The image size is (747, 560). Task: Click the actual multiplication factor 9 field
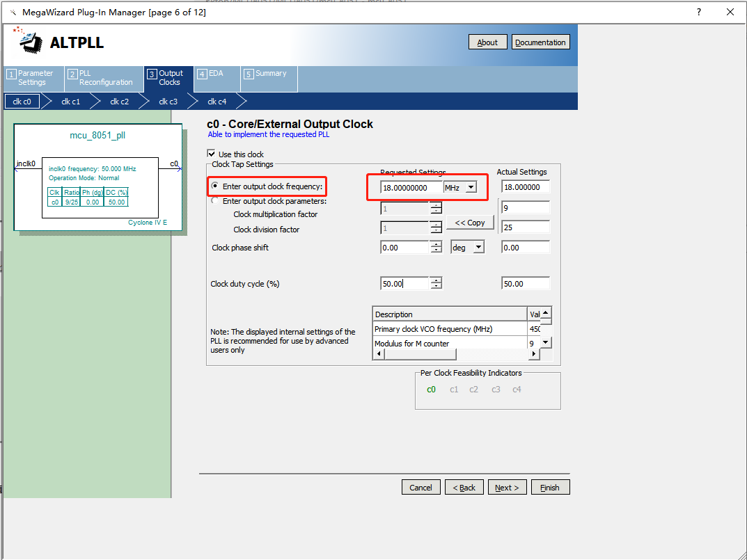pyautogui.click(x=526, y=207)
